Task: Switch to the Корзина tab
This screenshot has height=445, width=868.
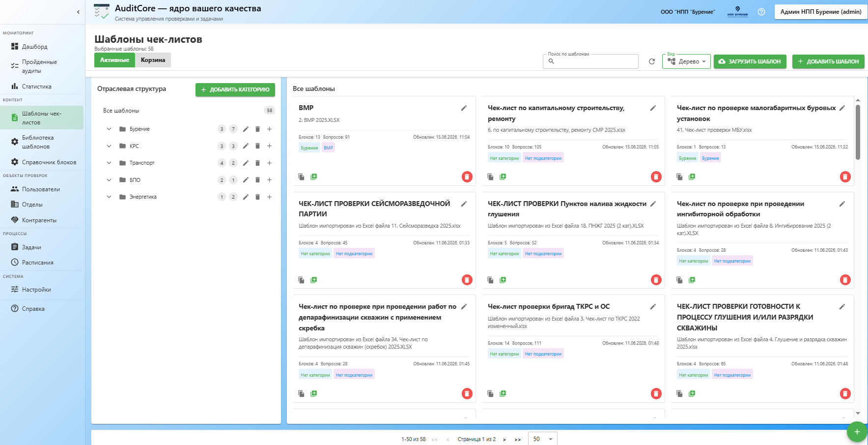Action: [x=153, y=60]
